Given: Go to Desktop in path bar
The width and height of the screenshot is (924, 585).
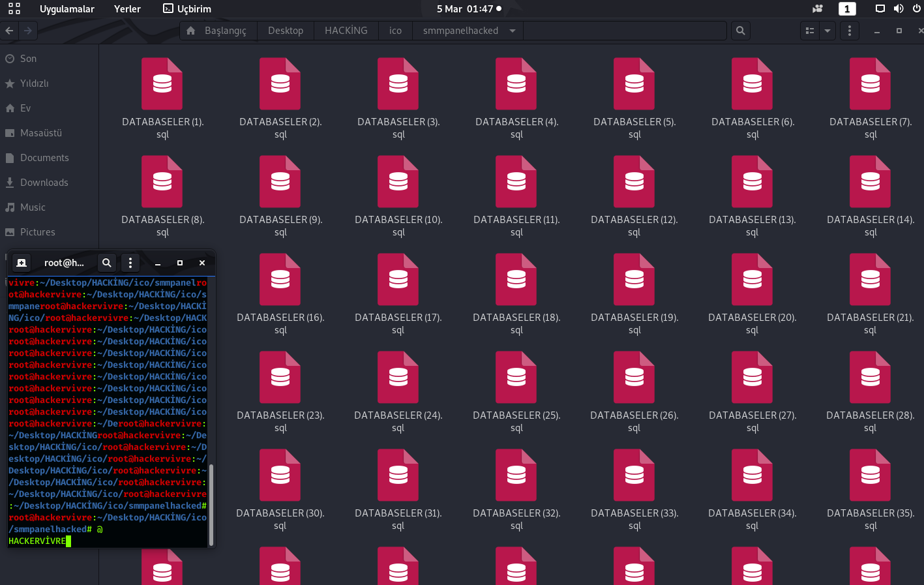Looking at the screenshot, I should [286, 31].
